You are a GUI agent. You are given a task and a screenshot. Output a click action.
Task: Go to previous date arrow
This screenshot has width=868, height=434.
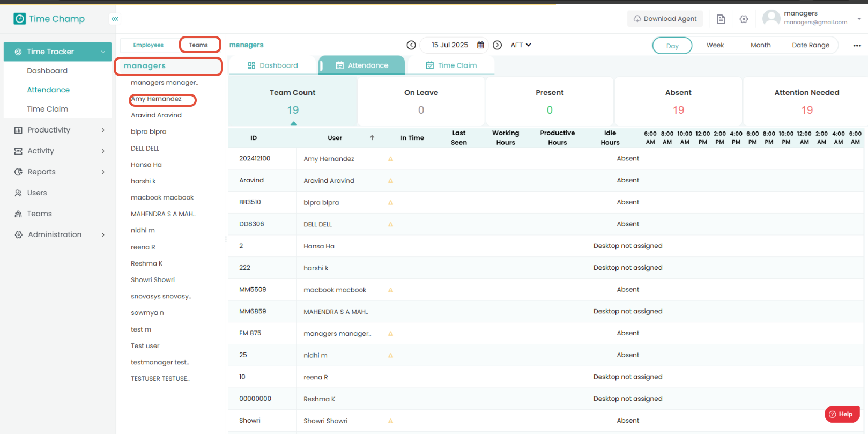tap(411, 45)
